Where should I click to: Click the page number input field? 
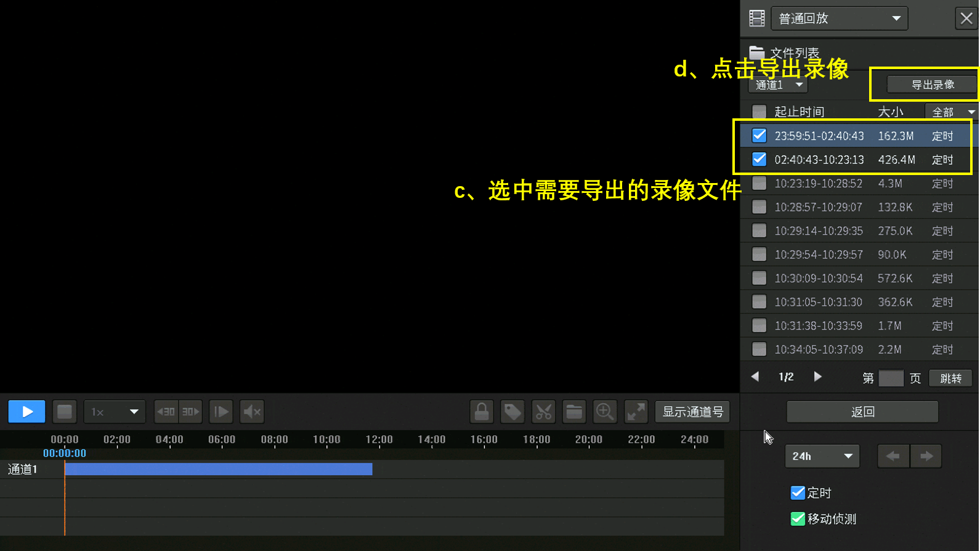(891, 378)
